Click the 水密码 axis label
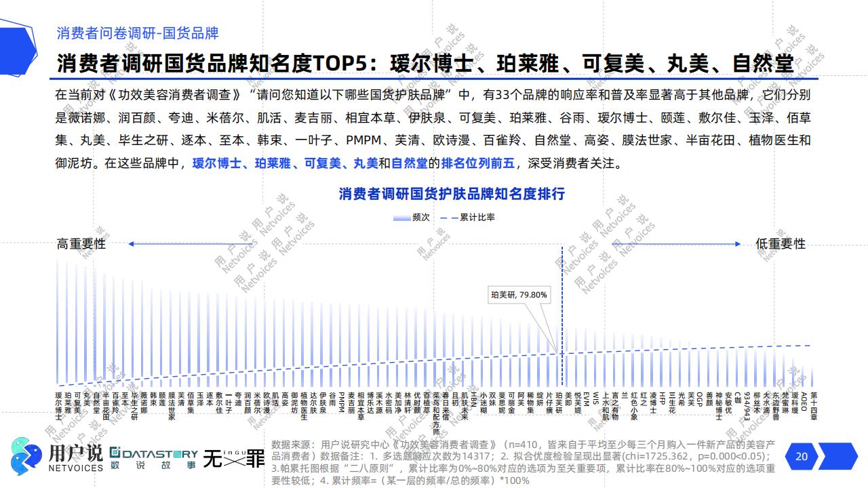Viewport: 868px width, 488px height. (x=389, y=403)
